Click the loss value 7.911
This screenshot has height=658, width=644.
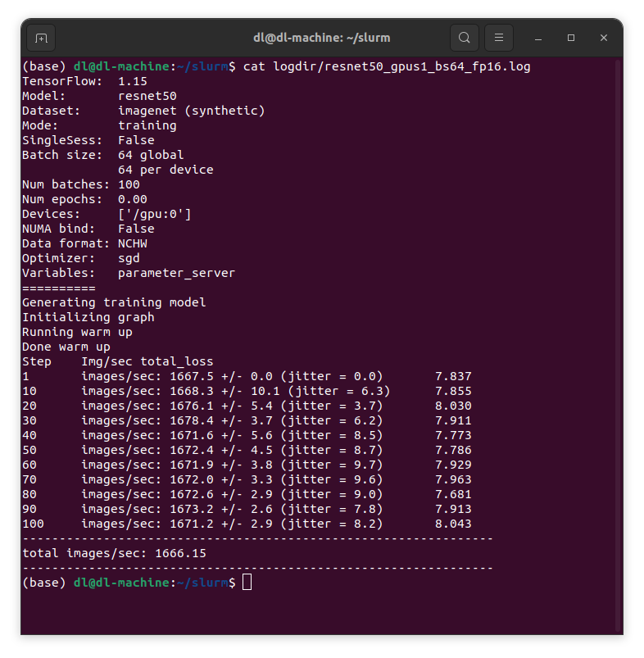(454, 420)
